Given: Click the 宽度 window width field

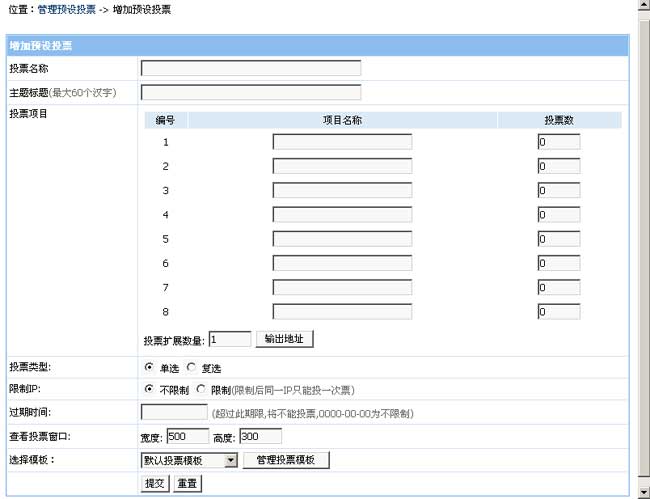Looking at the screenshot, I should pos(187,436).
